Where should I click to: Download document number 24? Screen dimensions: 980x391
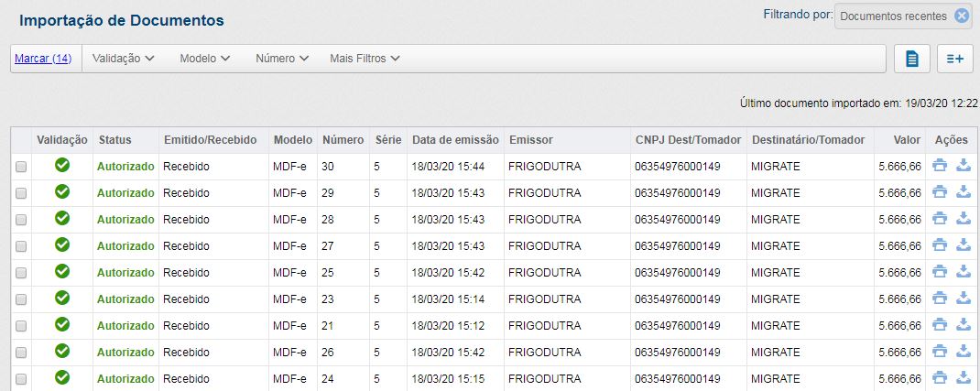963,378
